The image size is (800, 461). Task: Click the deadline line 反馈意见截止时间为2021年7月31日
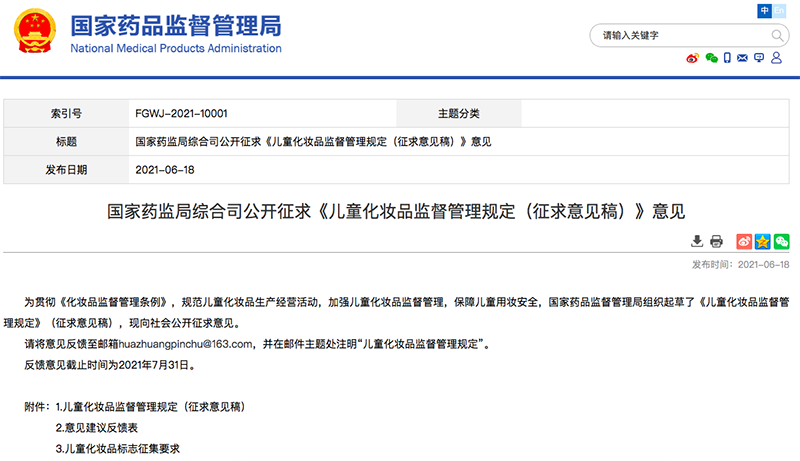coord(110,365)
